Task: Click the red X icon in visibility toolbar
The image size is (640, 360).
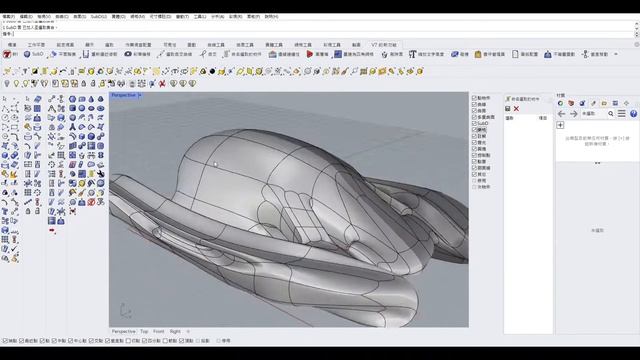Action: pyautogui.click(x=162, y=84)
